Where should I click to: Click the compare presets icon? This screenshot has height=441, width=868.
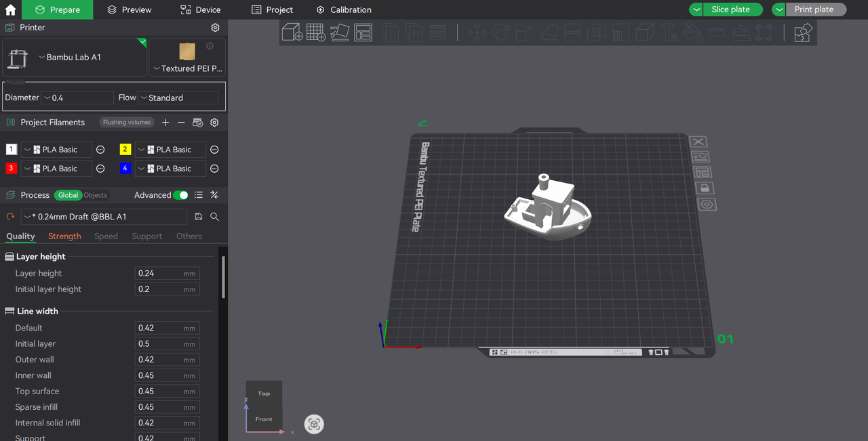coord(214,195)
